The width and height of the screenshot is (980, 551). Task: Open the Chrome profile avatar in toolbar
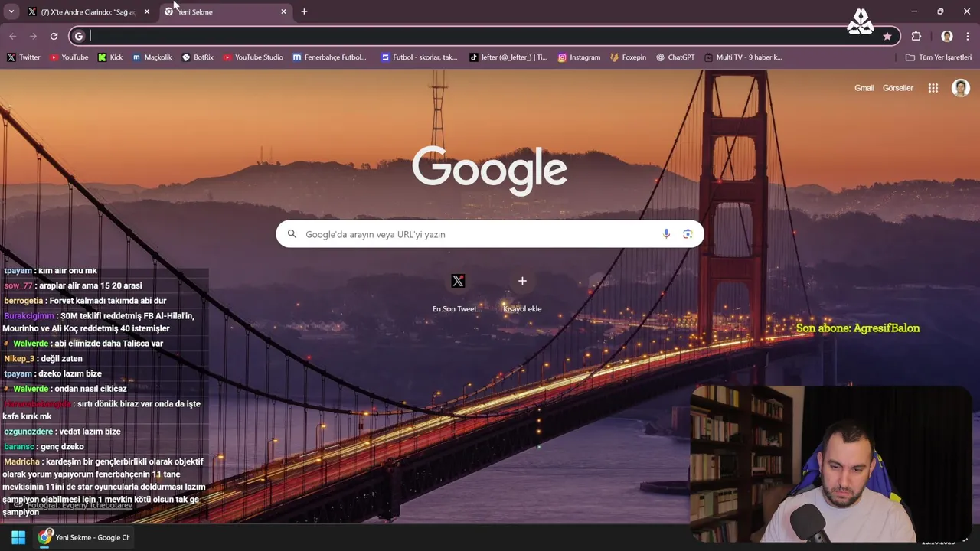[x=947, y=36]
